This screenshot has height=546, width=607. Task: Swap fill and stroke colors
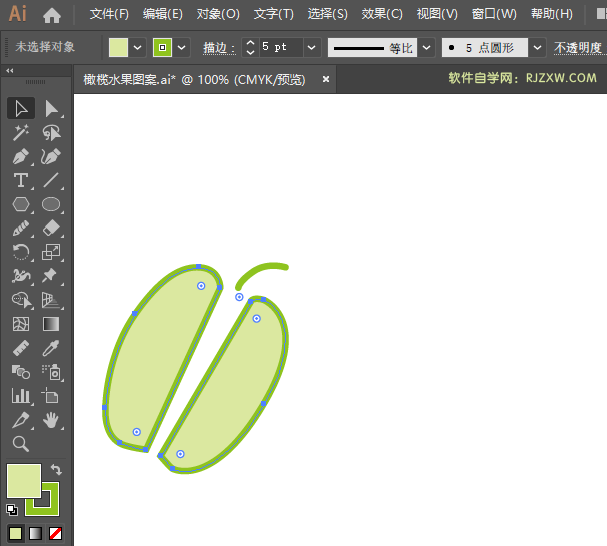(x=56, y=470)
